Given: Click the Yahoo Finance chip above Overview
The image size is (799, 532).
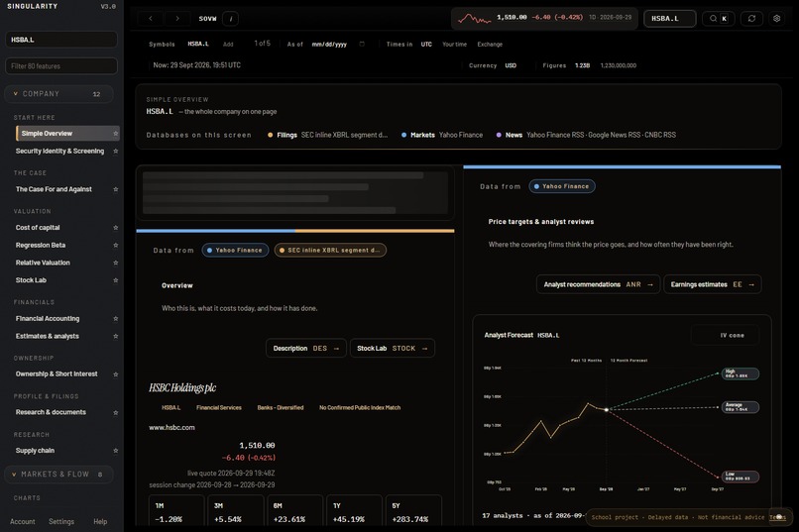Looking at the screenshot, I should coord(235,251).
